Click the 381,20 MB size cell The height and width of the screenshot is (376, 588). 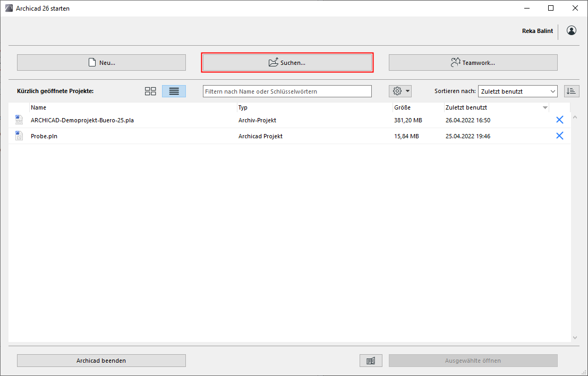(408, 120)
